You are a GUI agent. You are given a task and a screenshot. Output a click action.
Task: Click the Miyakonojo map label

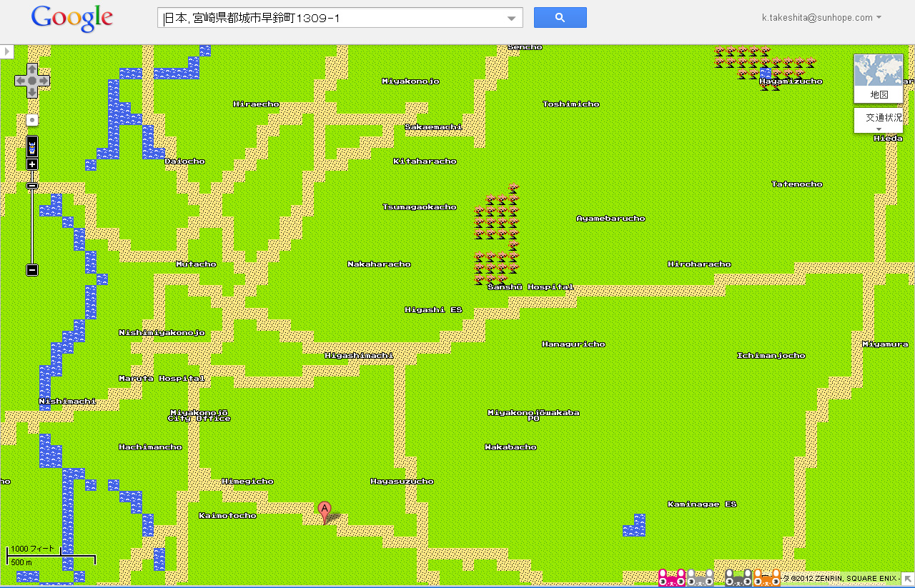[x=410, y=81]
